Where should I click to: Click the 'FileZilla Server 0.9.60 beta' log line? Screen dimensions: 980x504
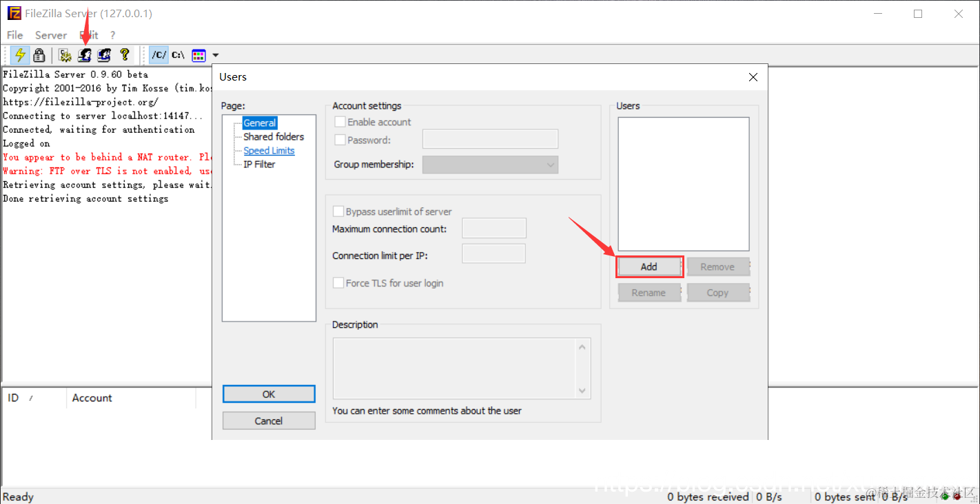click(75, 74)
